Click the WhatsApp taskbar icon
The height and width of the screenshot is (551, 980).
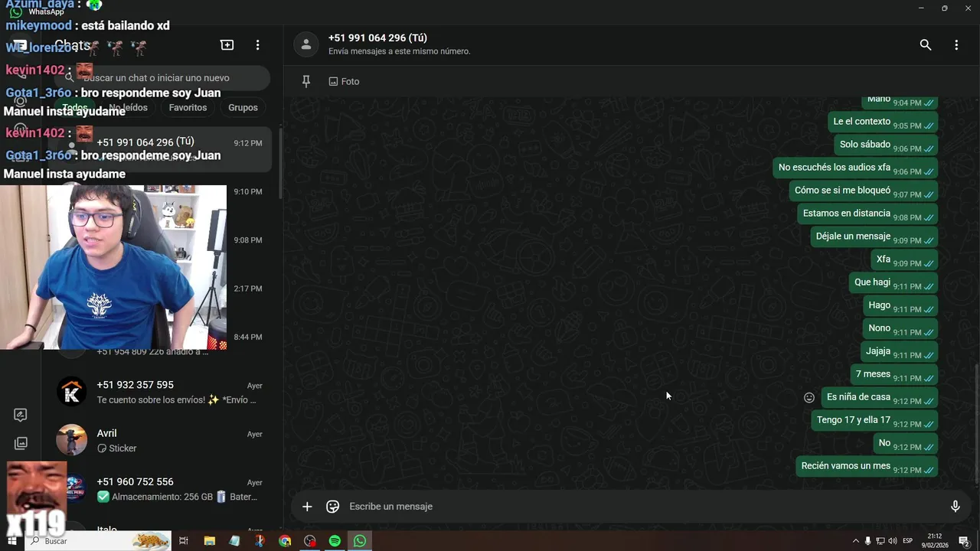tap(360, 541)
